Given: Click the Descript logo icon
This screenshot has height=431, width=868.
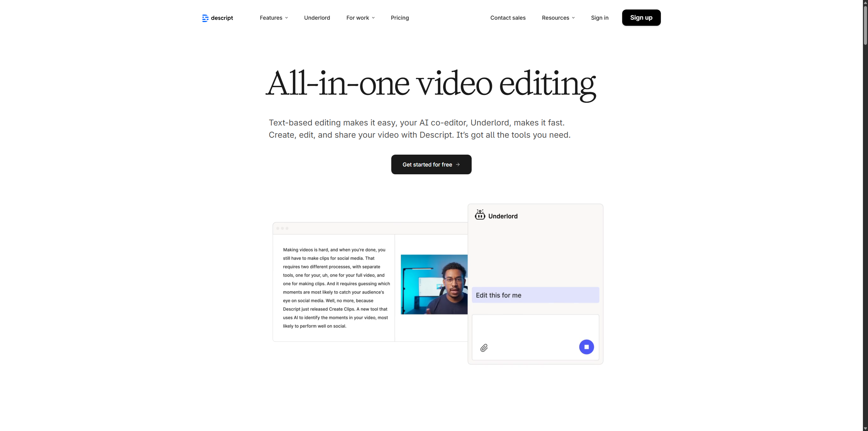Looking at the screenshot, I should point(205,18).
